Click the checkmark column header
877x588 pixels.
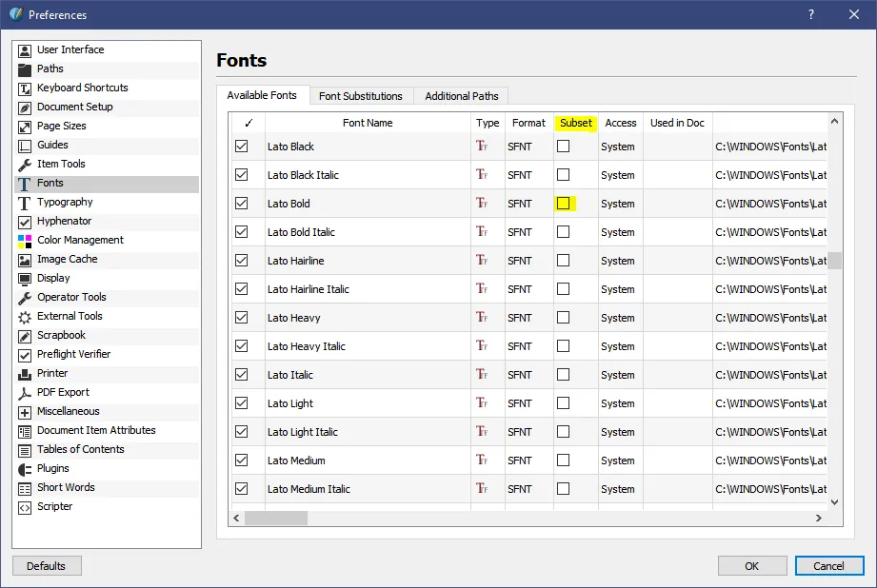click(x=249, y=123)
